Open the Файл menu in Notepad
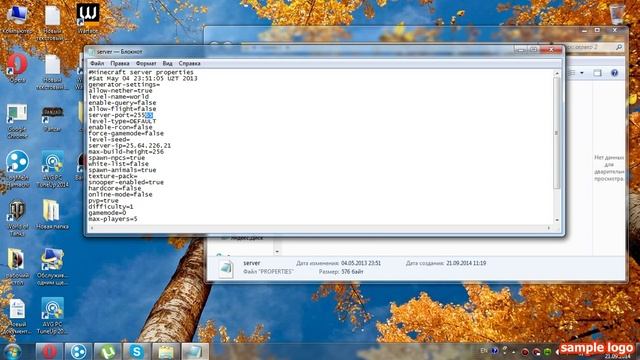 coord(97,64)
